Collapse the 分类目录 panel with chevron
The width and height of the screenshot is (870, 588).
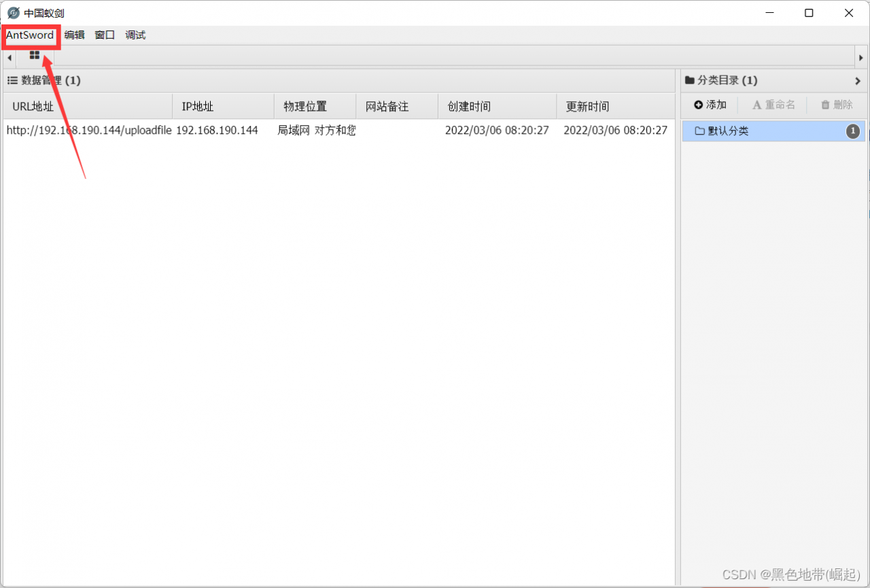coord(857,81)
